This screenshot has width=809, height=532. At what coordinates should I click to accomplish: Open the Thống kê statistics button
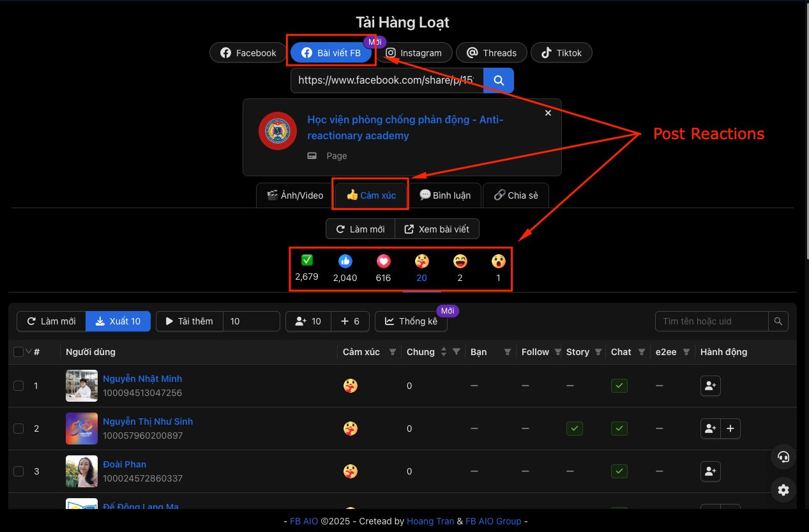coord(411,321)
